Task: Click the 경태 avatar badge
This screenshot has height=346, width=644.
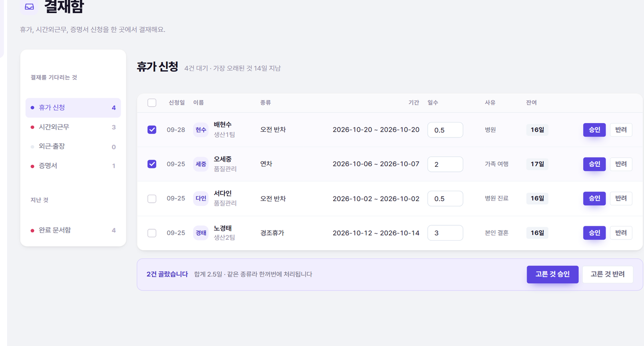Action: tap(201, 233)
